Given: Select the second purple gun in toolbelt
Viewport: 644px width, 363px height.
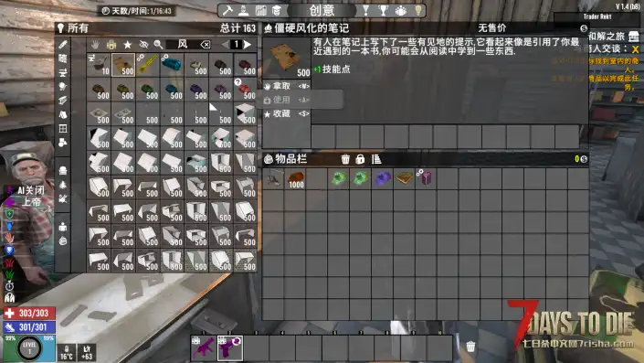Looking at the screenshot, I should click(x=230, y=348).
